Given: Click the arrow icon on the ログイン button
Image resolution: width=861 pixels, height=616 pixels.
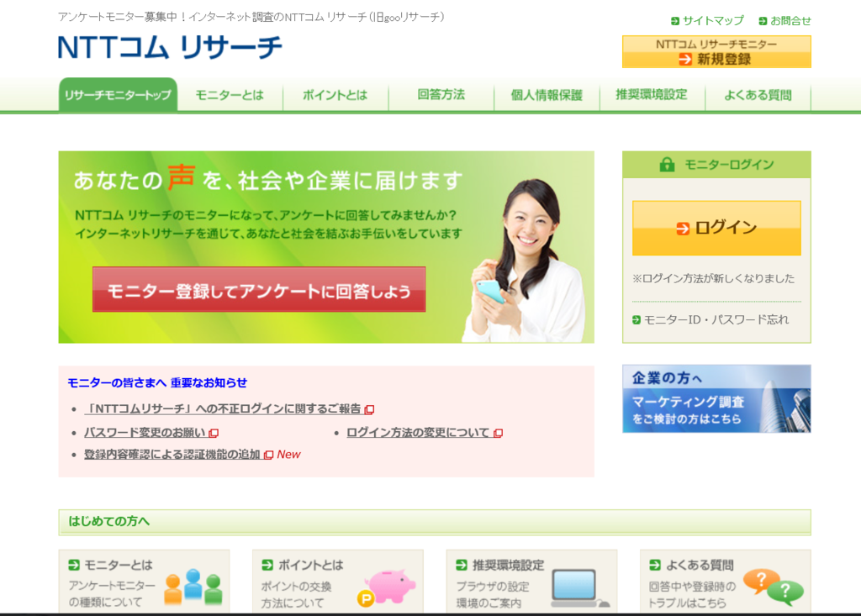Looking at the screenshot, I should tap(683, 228).
